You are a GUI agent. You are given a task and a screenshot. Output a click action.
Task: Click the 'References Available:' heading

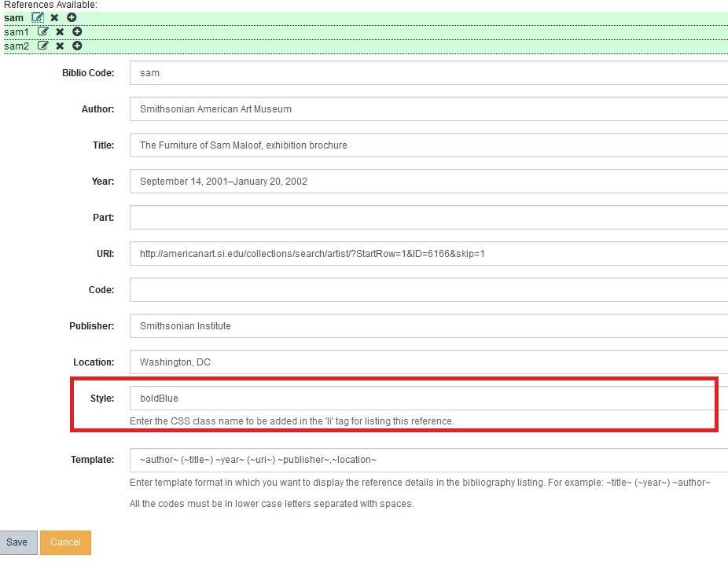point(50,5)
